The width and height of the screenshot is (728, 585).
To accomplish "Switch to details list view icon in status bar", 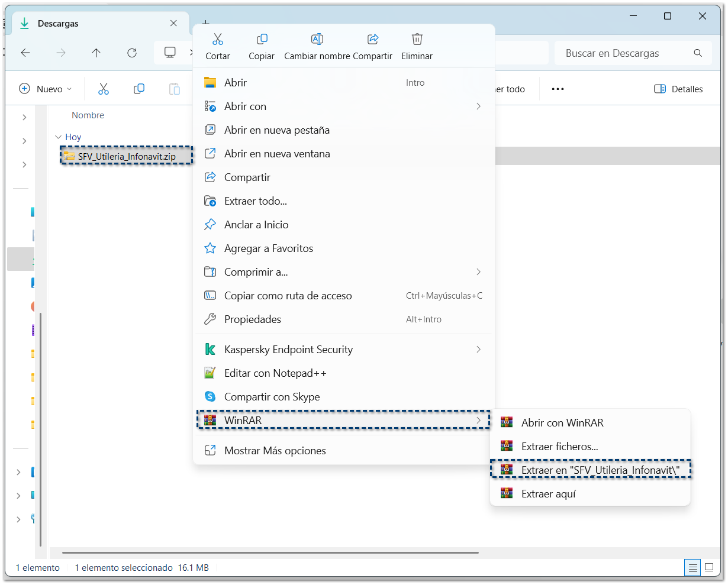I will click(692, 568).
